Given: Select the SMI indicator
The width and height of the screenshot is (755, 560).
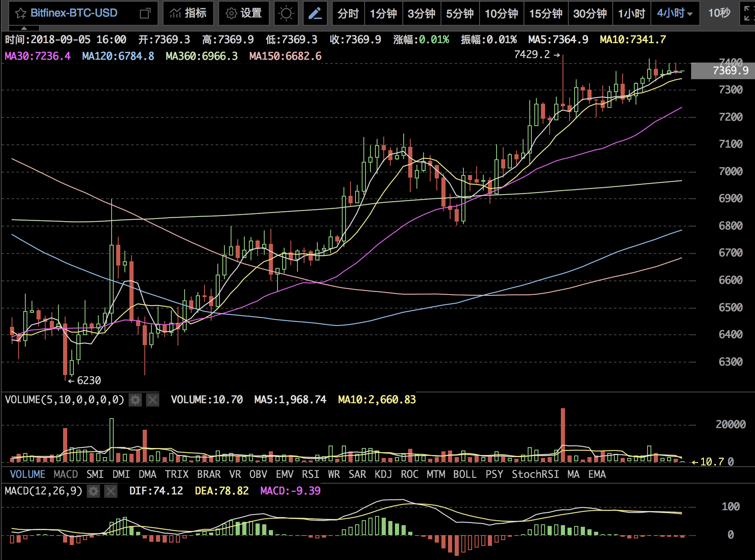Looking at the screenshot, I should (x=95, y=474).
